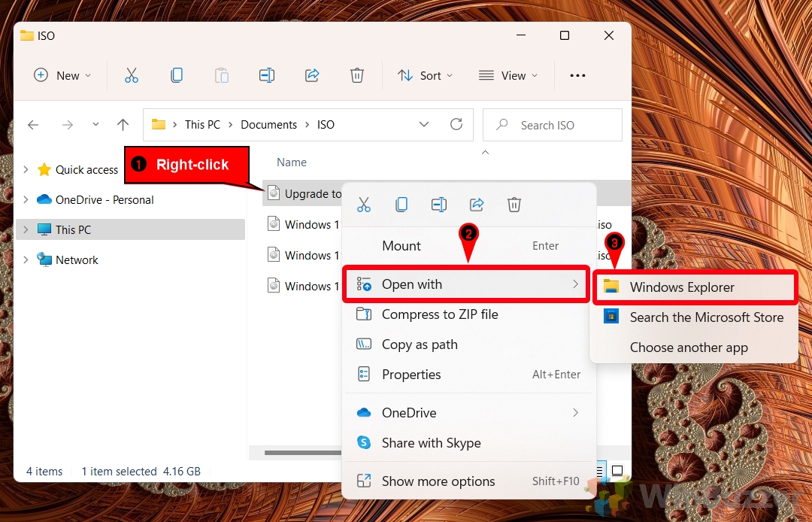Select Copy as path

pyautogui.click(x=468, y=344)
